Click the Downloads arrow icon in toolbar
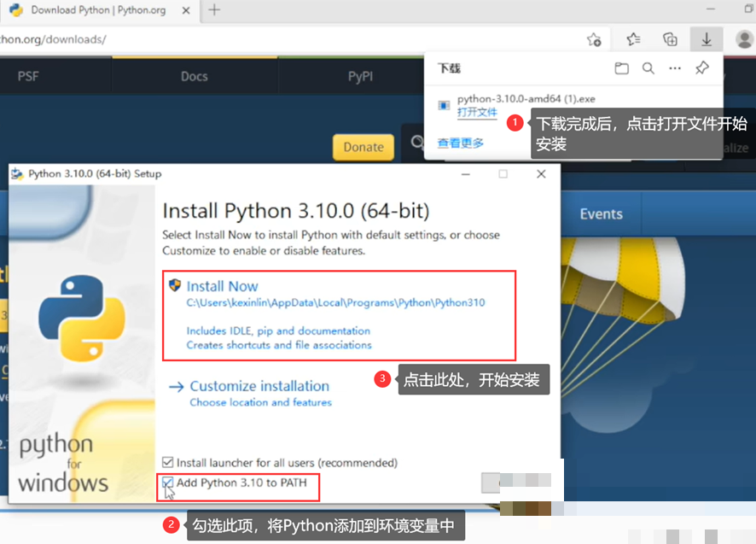 pos(707,39)
